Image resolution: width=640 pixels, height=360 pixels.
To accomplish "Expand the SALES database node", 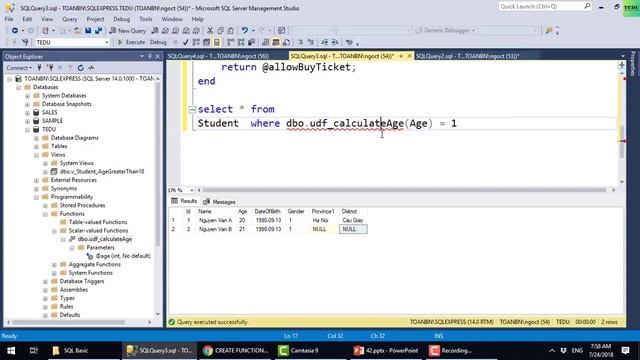I will 27,113.
